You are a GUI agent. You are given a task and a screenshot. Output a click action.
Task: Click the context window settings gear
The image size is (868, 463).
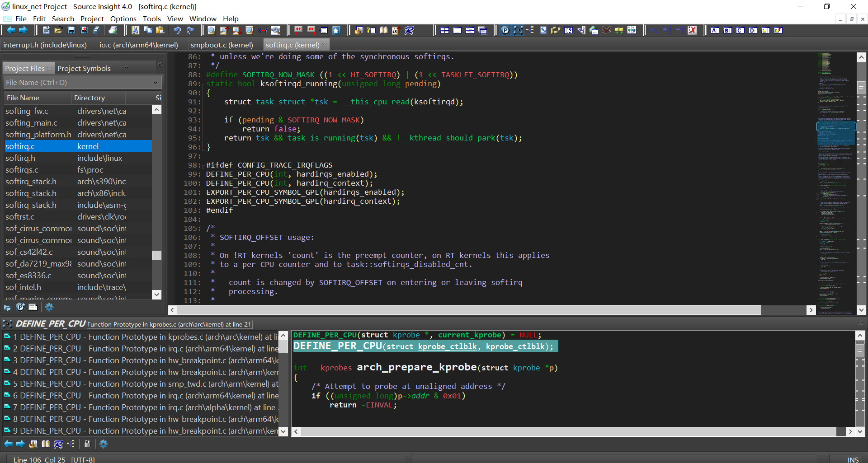click(x=103, y=444)
